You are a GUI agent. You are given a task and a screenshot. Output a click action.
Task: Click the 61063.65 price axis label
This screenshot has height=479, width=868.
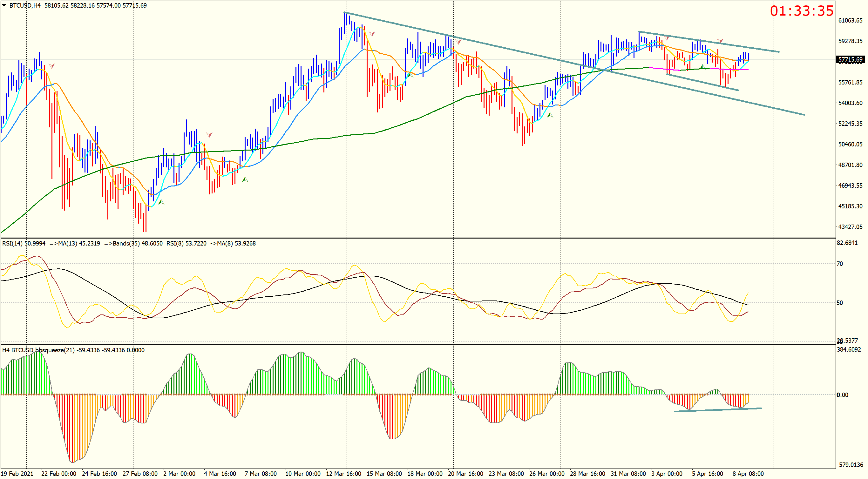point(850,21)
